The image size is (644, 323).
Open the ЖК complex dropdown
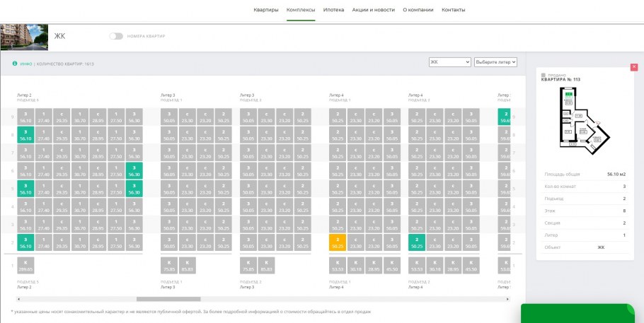(x=449, y=62)
